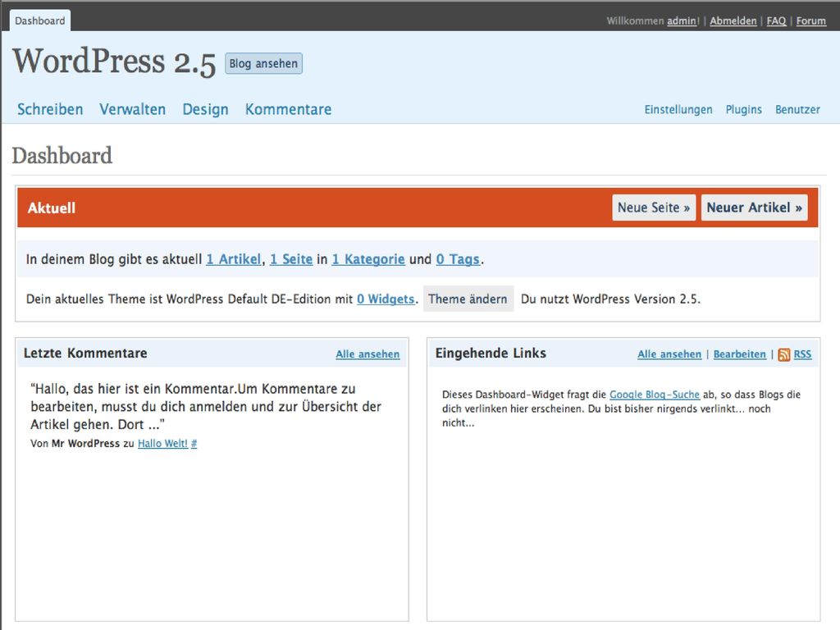Click the 1 Kategorie link
The image size is (840, 630).
pyautogui.click(x=368, y=259)
